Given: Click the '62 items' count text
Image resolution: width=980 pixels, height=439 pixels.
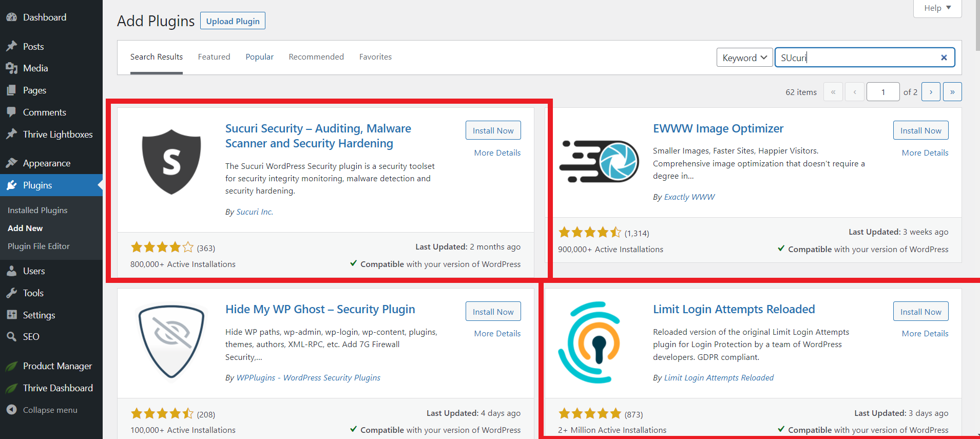Looking at the screenshot, I should [801, 92].
